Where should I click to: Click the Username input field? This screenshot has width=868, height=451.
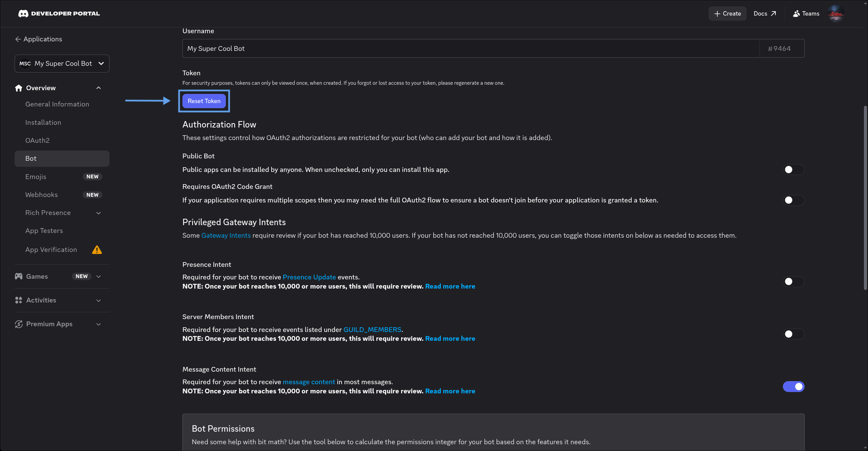pyautogui.click(x=471, y=48)
